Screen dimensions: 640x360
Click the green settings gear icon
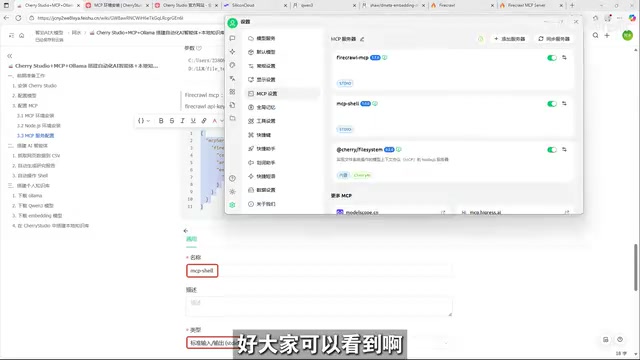click(x=232, y=205)
